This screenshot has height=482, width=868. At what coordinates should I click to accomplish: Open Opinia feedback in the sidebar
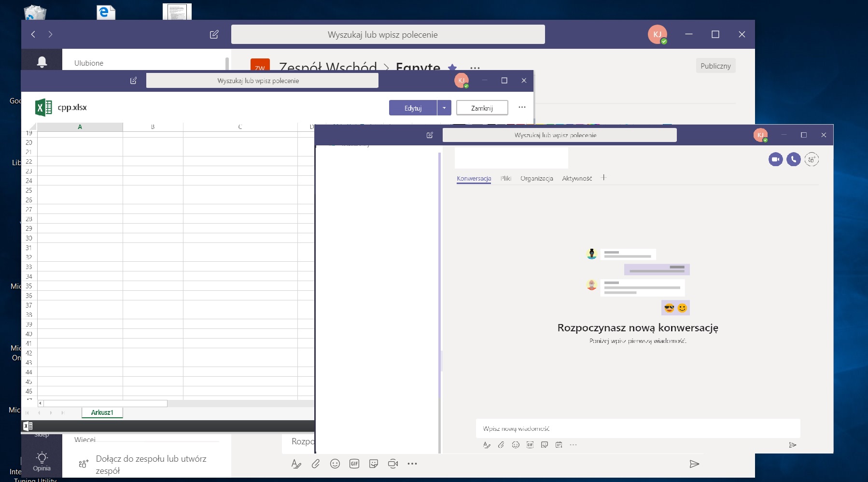(42, 462)
